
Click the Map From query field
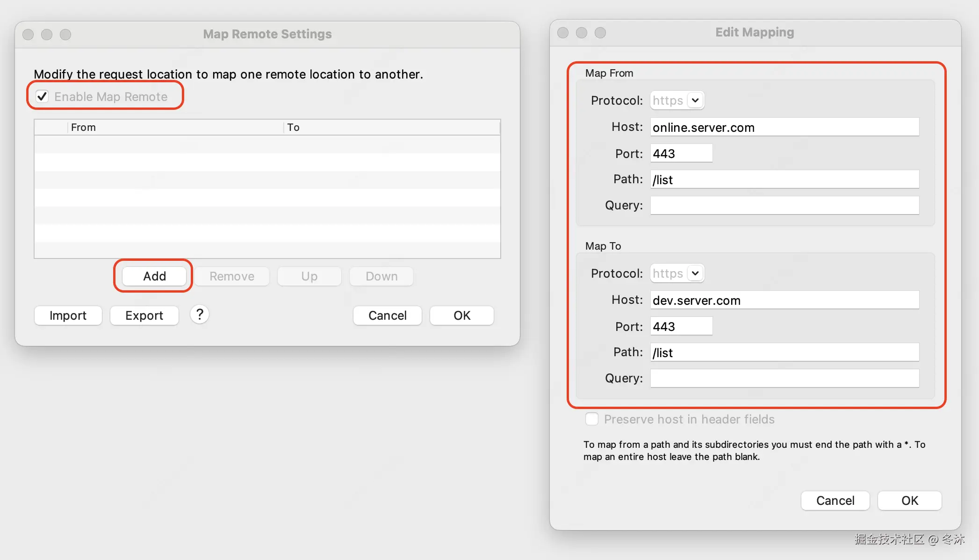tap(784, 205)
